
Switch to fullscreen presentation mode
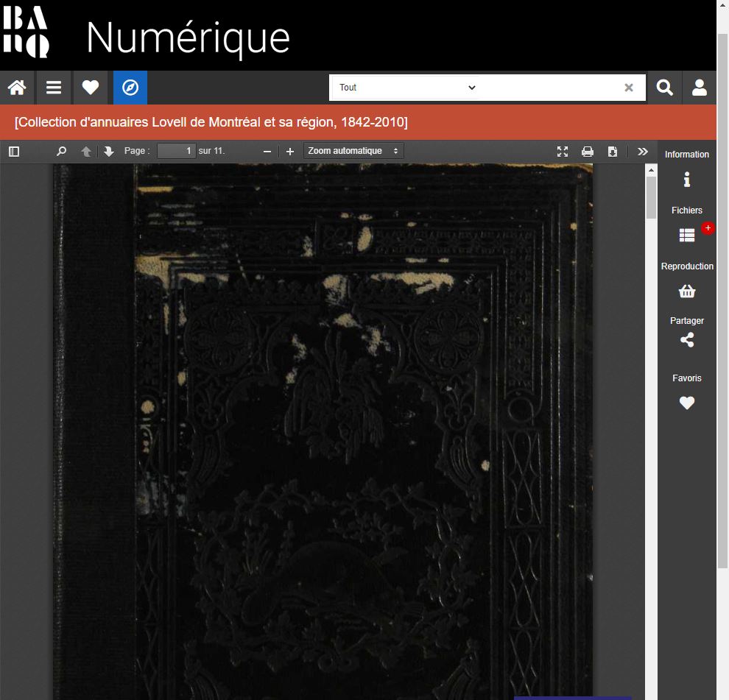point(563,152)
